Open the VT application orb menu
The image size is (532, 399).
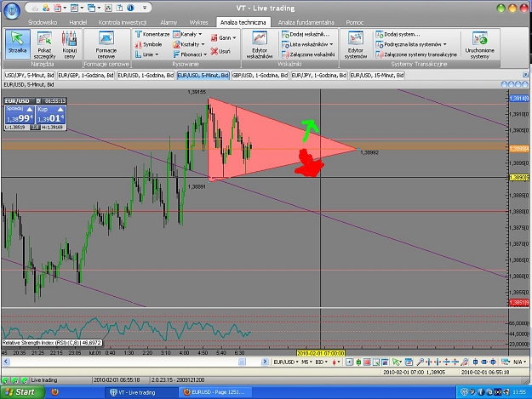(x=12, y=11)
